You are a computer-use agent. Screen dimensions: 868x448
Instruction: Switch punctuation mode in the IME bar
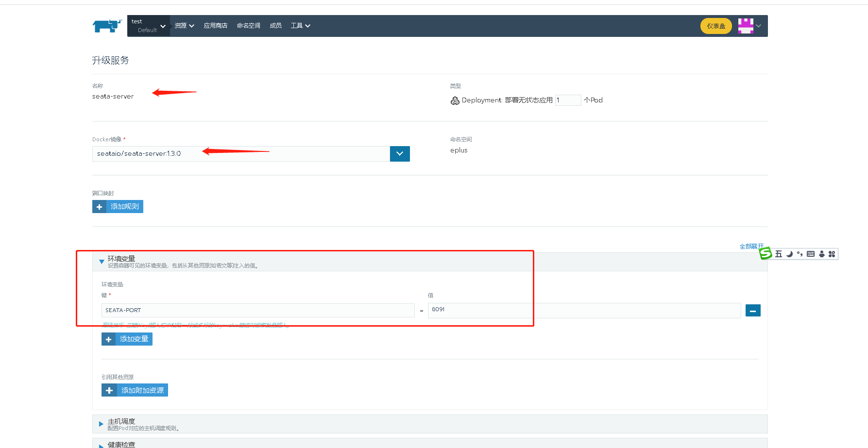(x=800, y=254)
